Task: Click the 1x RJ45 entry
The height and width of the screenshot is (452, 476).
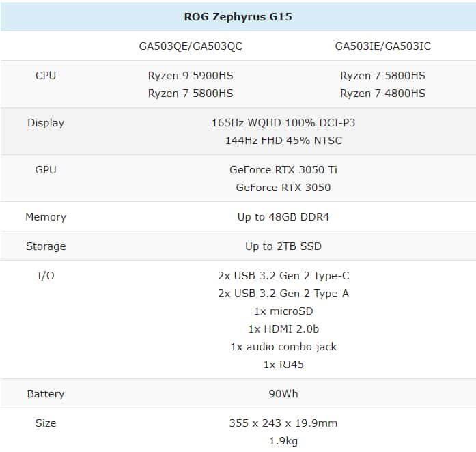Action: [283, 365]
